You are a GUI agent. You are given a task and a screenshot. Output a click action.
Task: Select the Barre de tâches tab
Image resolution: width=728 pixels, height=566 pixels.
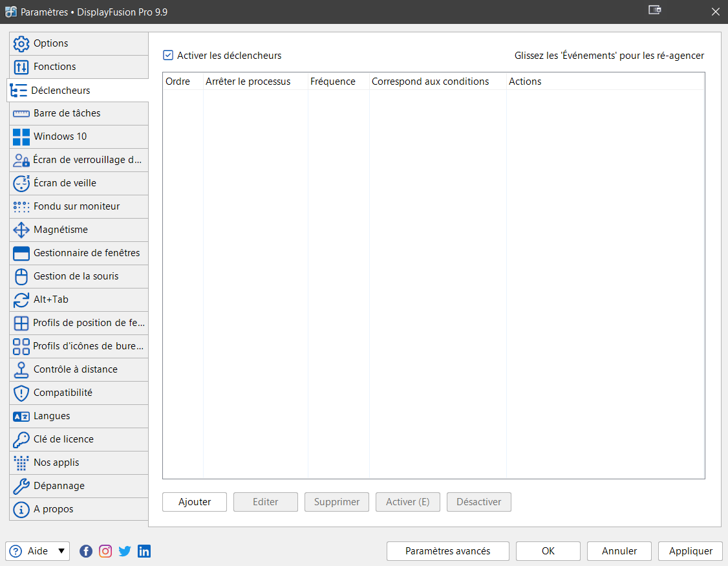[79, 113]
